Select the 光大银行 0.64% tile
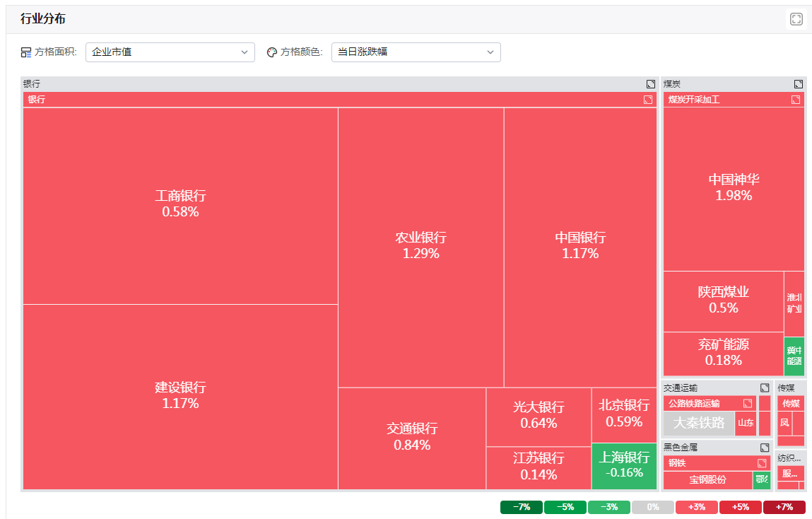Image resolution: width=812 pixels, height=519 pixels. click(539, 417)
